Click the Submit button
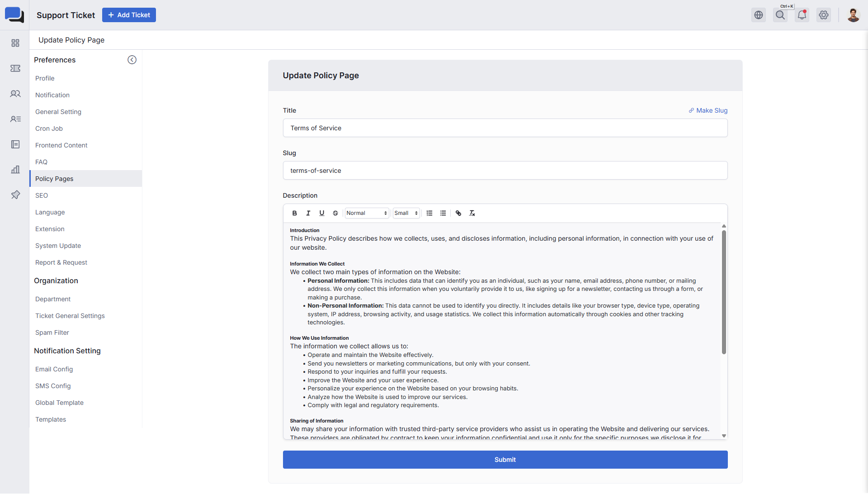Screen dimensions: 868x494 click(x=505, y=460)
